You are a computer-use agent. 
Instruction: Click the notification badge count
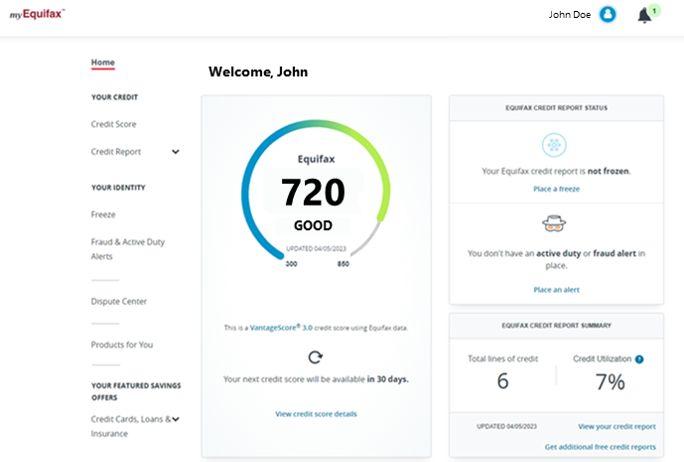(x=654, y=11)
